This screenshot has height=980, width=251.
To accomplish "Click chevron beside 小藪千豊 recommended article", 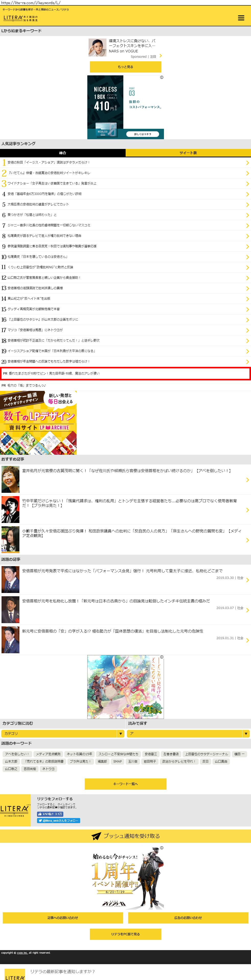I will 248,540.
